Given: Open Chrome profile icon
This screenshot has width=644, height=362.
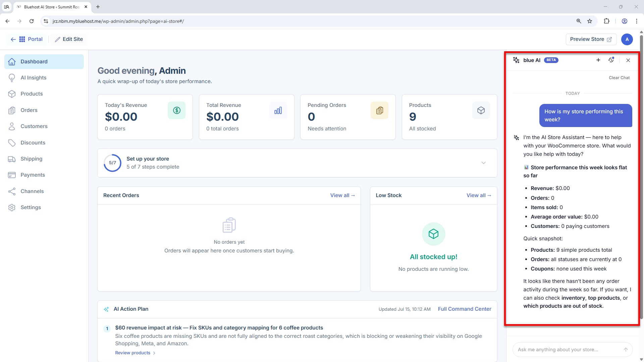Looking at the screenshot, I should click(x=625, y=21).
